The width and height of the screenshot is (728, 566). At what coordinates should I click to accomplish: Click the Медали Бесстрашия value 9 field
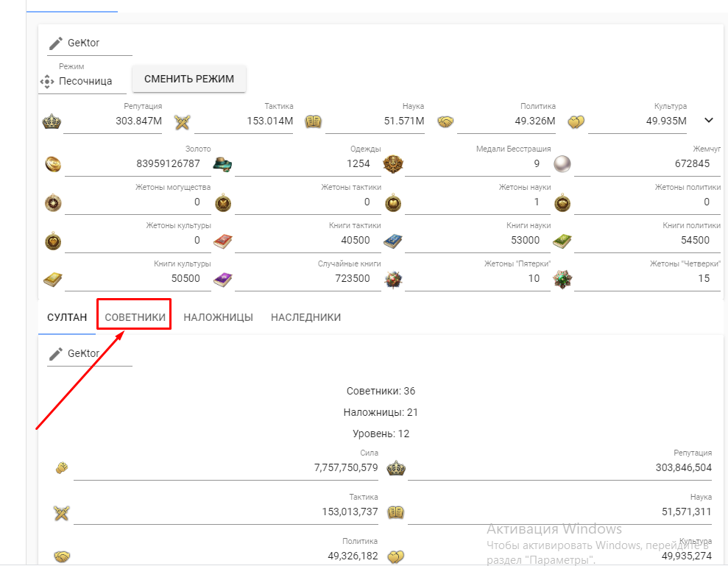pyautogui.click(x=478, y=163)
